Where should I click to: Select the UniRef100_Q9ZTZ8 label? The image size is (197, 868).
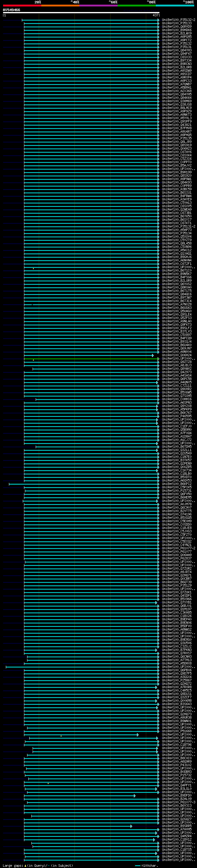177,362
